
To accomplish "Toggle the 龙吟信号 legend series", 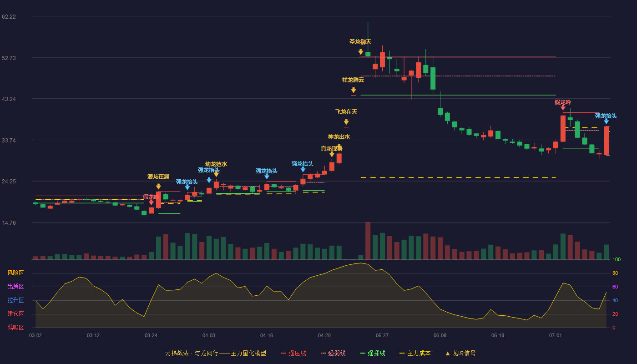I will pos(460,353).
